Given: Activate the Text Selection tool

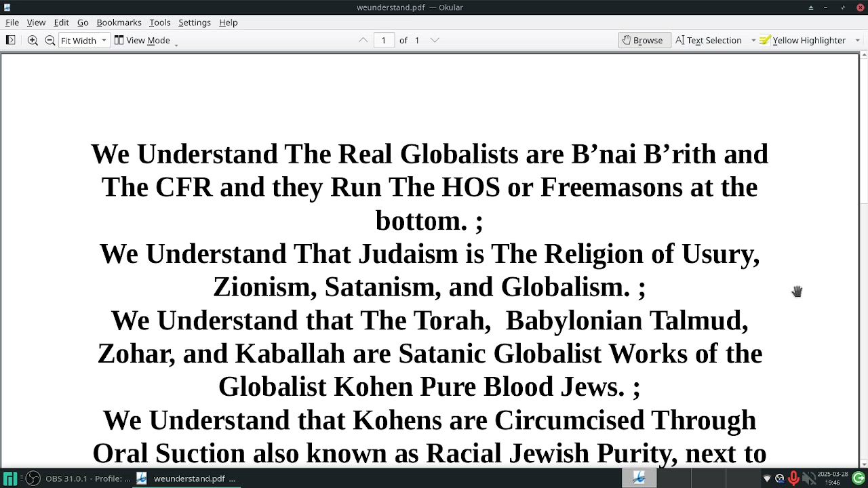Looking at the screenshot, I should [x=709, y=40].
